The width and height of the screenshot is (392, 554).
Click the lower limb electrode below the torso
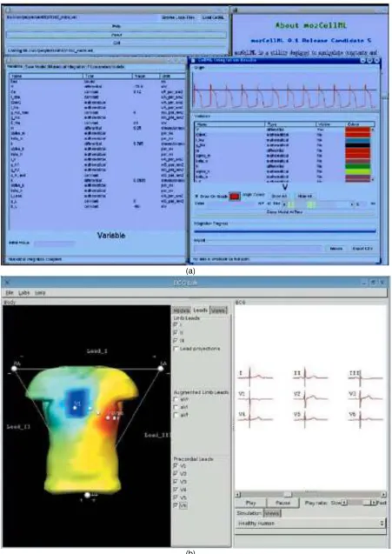(x=87, y=495)
